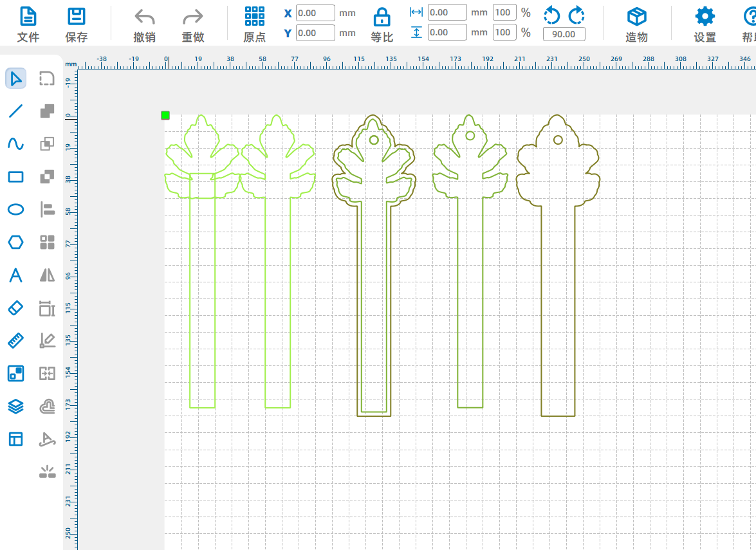Viewport: 756px width, 550px height.
Task: Activate the ellipse shape tool
Action: point(15,210)
